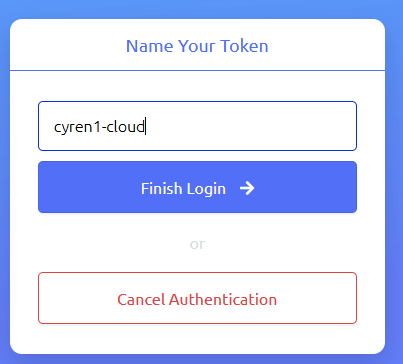Viewport: 403px width, 364px height.
Task: Click the word "Login" on the blue button
Action: [x=206, y=190]
